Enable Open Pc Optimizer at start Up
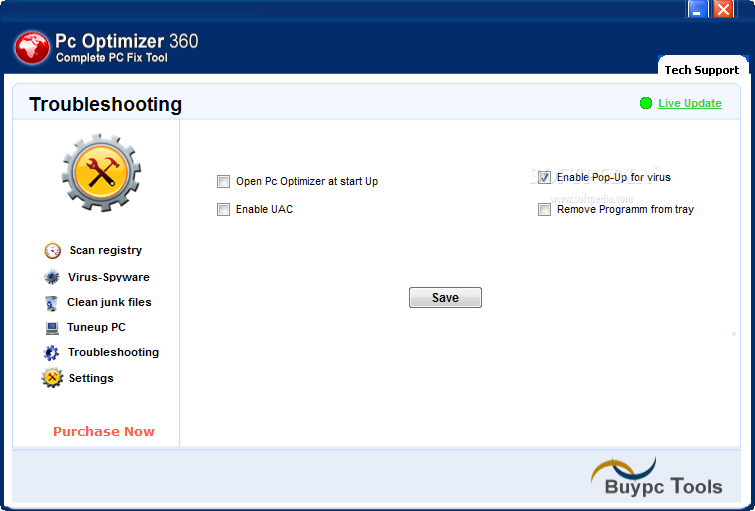 (223, 182)
